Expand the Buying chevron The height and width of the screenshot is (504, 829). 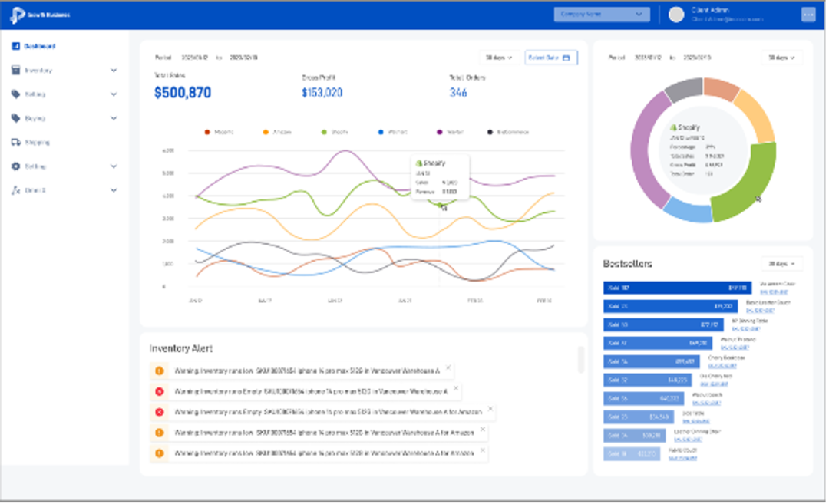114,118
